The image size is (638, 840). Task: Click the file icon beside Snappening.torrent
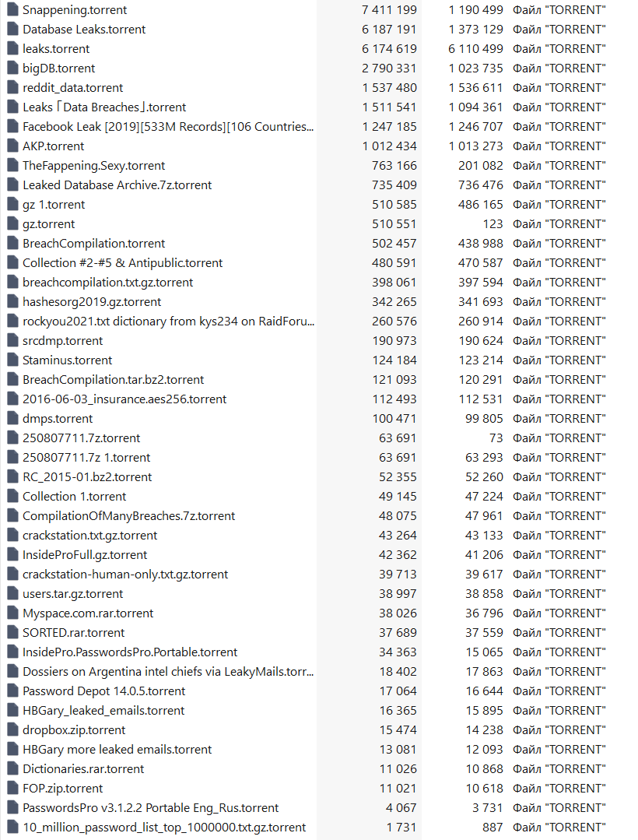[13, 10]
